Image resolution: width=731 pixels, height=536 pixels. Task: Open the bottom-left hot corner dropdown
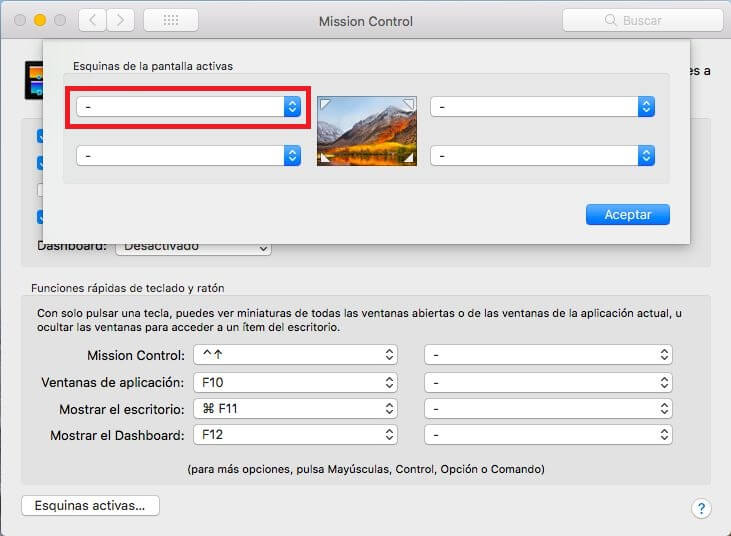(188, 155)
